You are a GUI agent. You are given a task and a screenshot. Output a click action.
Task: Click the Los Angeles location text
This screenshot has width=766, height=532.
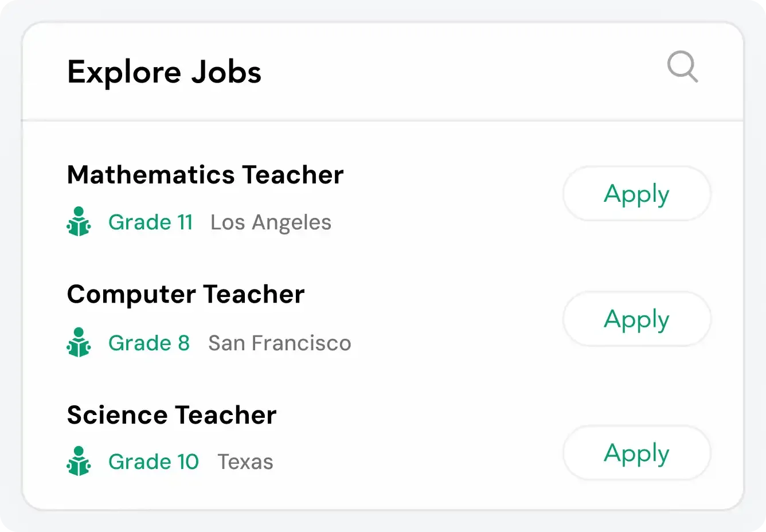pyautogui.click(x=271, y=222)
